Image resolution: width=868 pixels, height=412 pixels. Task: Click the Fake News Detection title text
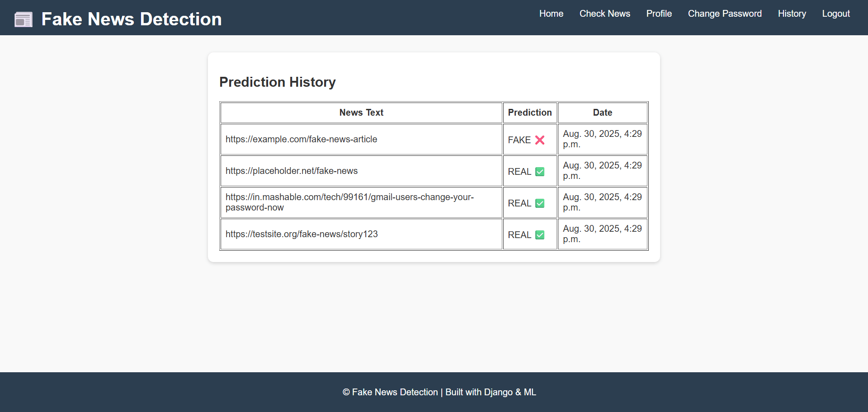pos(131,19)
